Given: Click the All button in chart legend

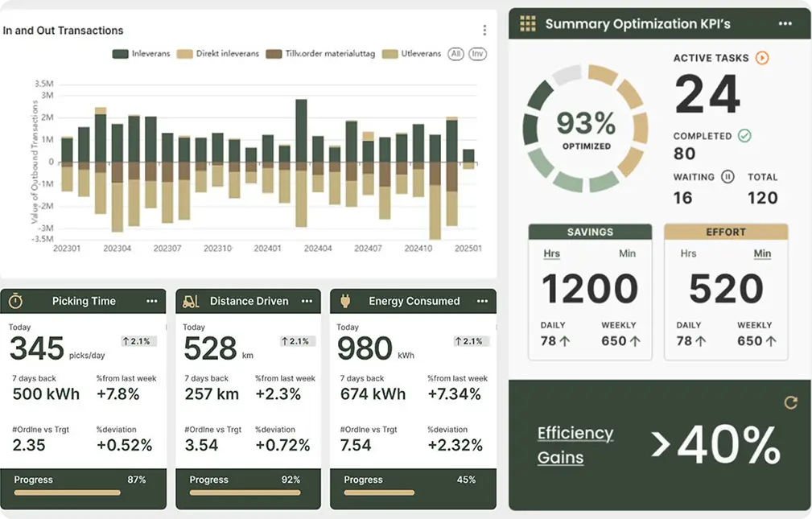Looking at the screenshot, I should (456, 54).
